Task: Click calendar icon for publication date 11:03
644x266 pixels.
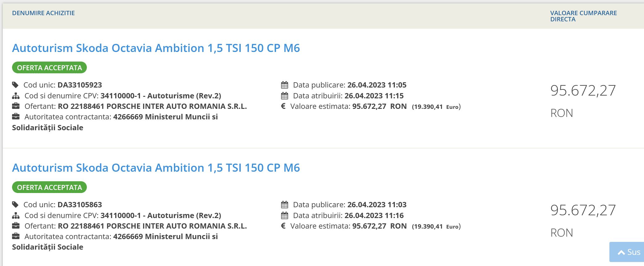Action: 285,205
